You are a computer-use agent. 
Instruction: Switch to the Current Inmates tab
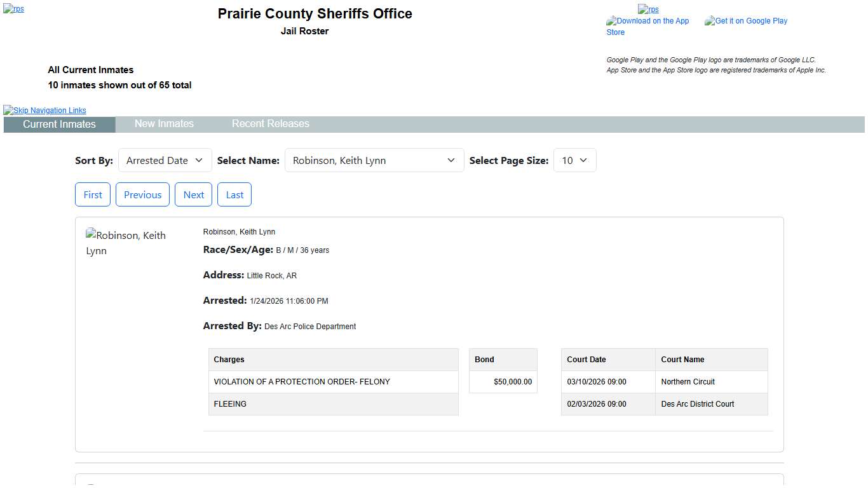tap(59, 125)
